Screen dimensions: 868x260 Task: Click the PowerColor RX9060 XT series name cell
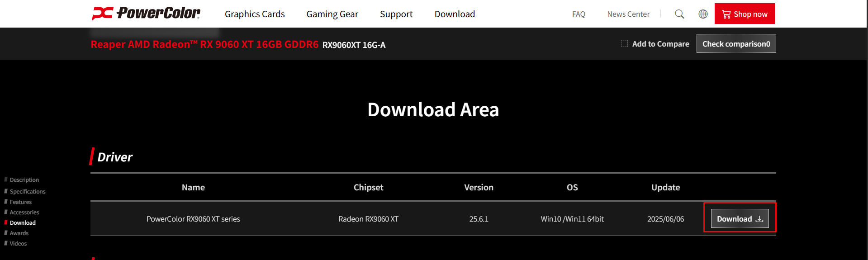[193, 219]
